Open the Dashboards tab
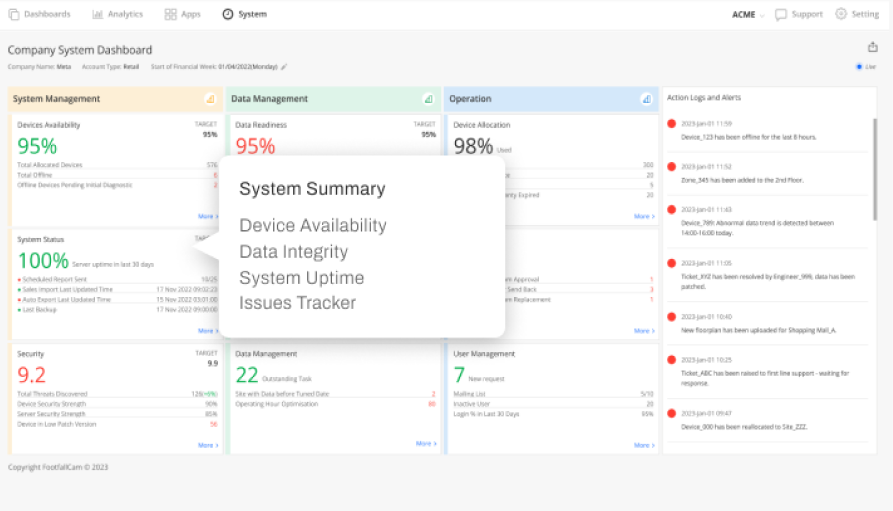893x511 pixels. (x=40, y=15)
